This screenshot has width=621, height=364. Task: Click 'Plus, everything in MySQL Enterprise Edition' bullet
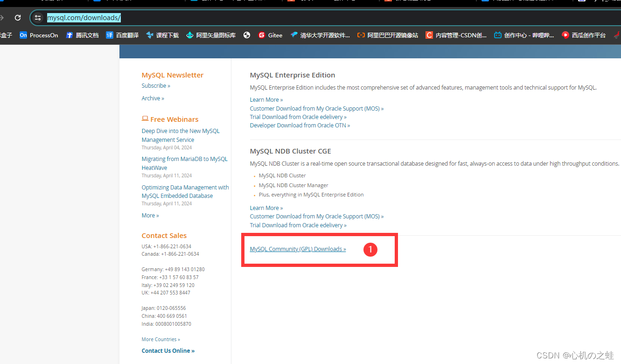pyautogui.click(x=311, y=195)
